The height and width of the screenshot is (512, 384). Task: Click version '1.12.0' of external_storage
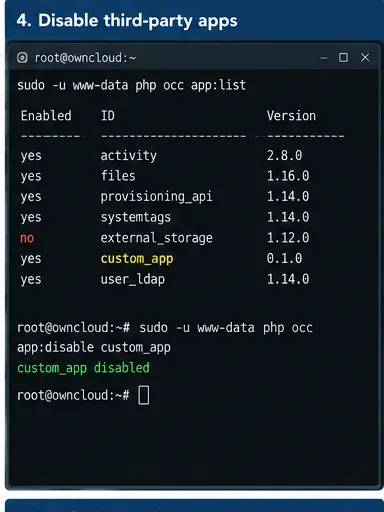click(x=288, y=238)
